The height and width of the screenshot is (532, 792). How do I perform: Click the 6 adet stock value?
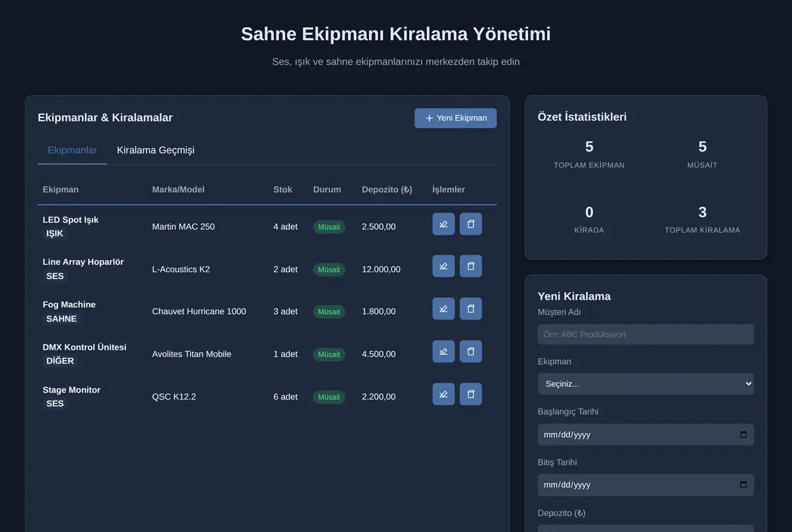286,397
